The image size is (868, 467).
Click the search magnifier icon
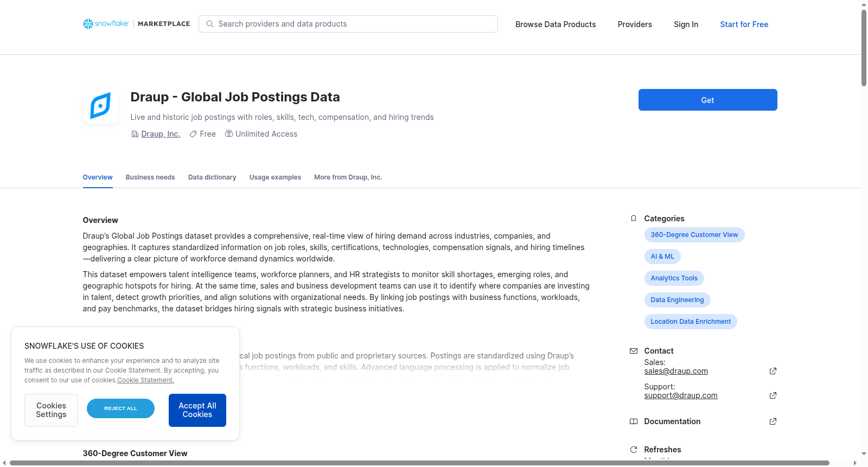click(210, 24)
